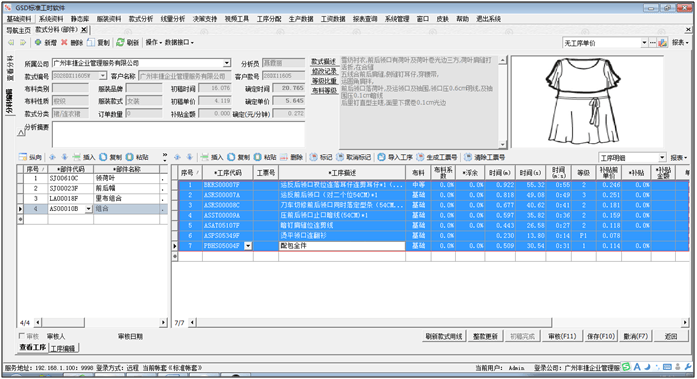Open the 无工序单价 dropdown at top right

coord(644,43)
